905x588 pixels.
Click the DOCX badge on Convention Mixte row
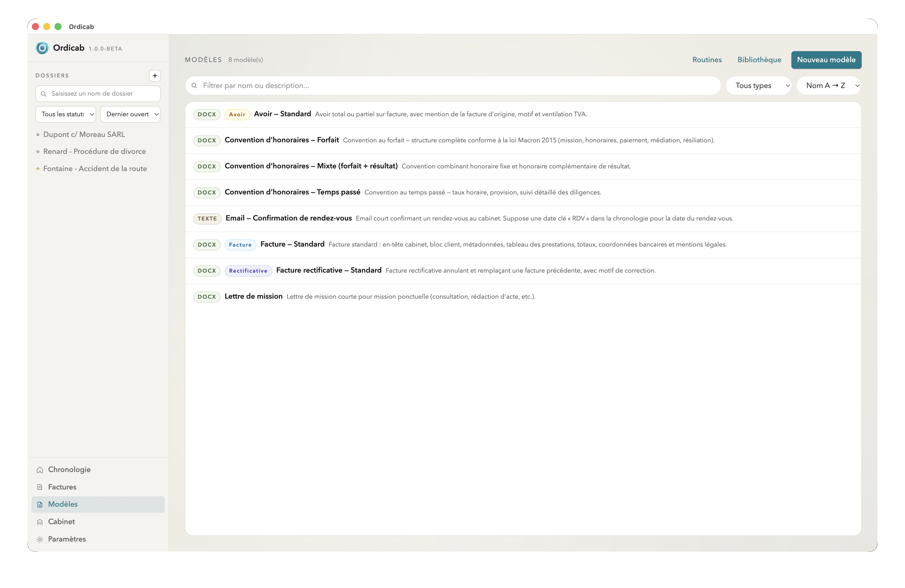[x=207, y=166]
